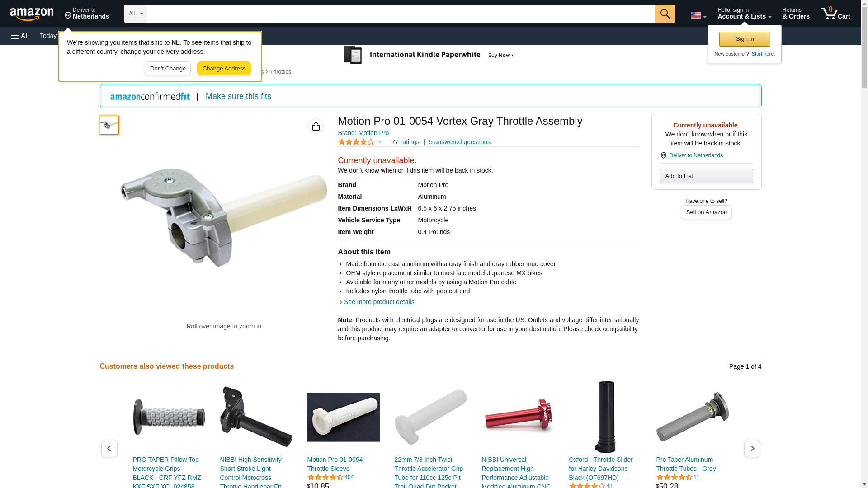Click the carousel previous arrow

(109, 448)
